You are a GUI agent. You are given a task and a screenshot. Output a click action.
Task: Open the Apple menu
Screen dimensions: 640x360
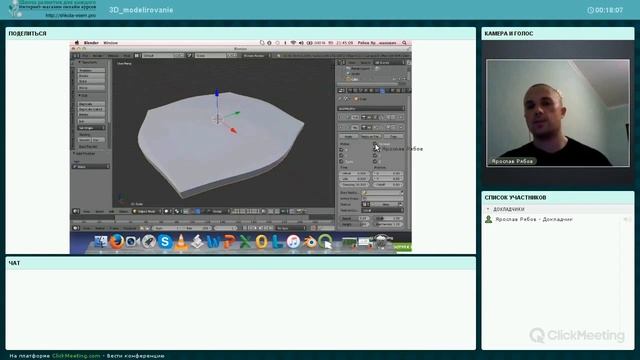[x=77, y=43]
